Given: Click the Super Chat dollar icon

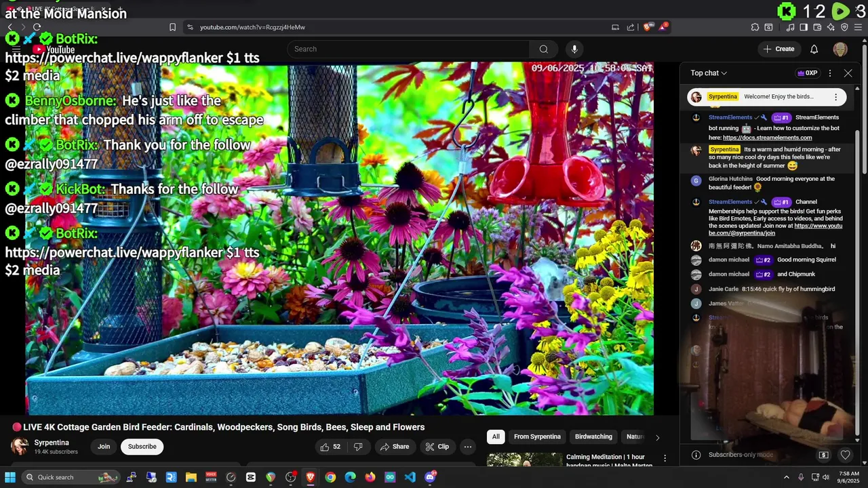Looking at the screenshot, I should [823, 455].
